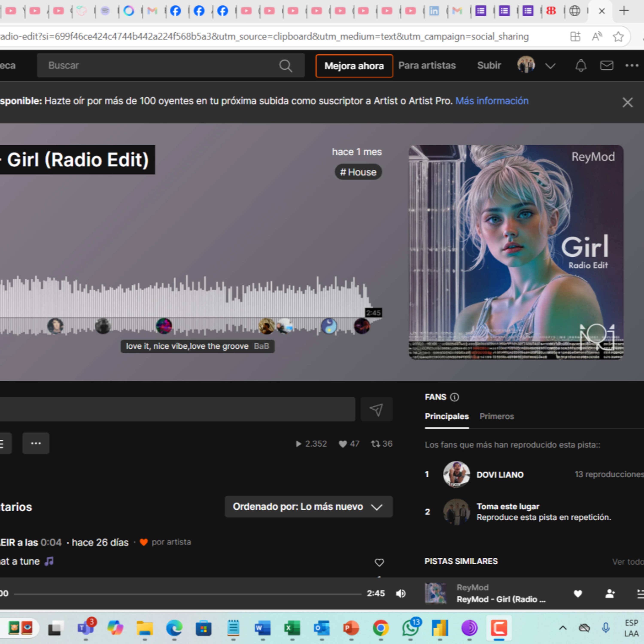Select the Principales fans tab
This screenshot has height=644, width=644.
coord(447,416)
